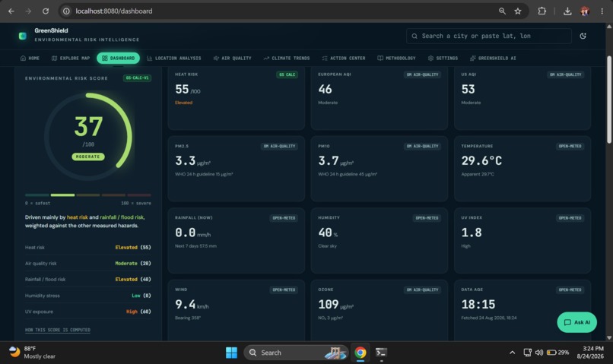Click the Ask AI button
613x364 pixels.
[x=576, y=322]
